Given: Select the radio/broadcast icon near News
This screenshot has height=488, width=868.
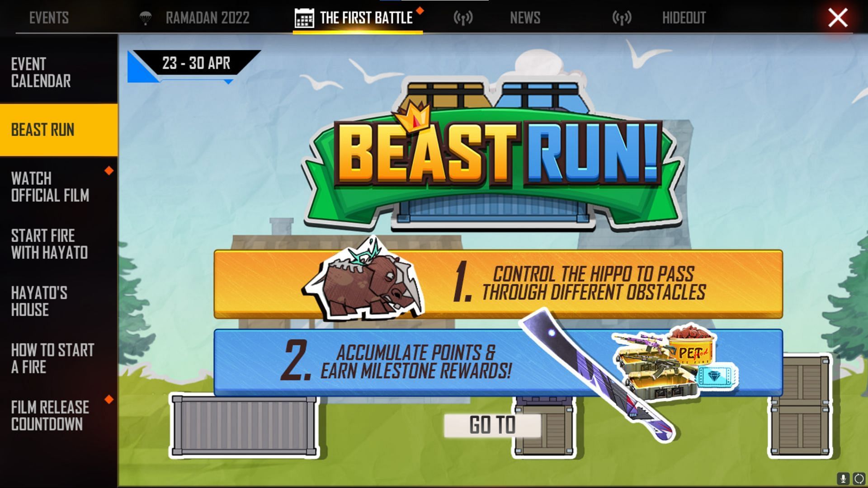Looking at the screenshot, I should click(x=464, y=17).
